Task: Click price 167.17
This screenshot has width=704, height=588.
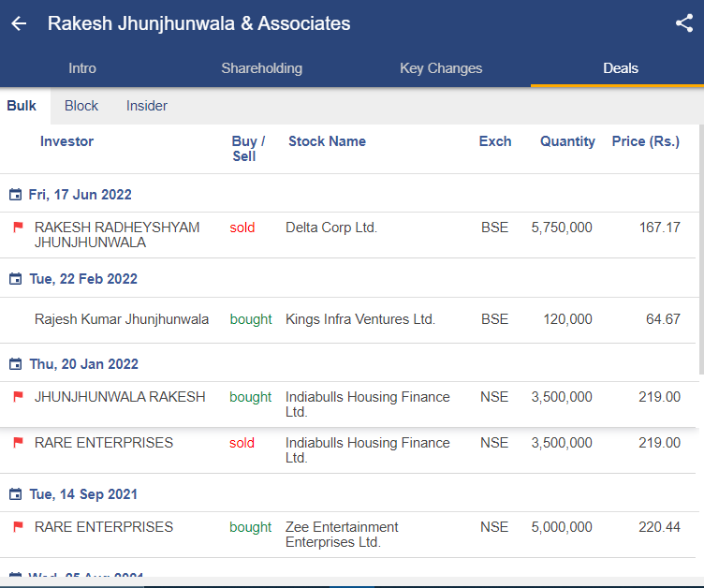Action: click(660, 228)
